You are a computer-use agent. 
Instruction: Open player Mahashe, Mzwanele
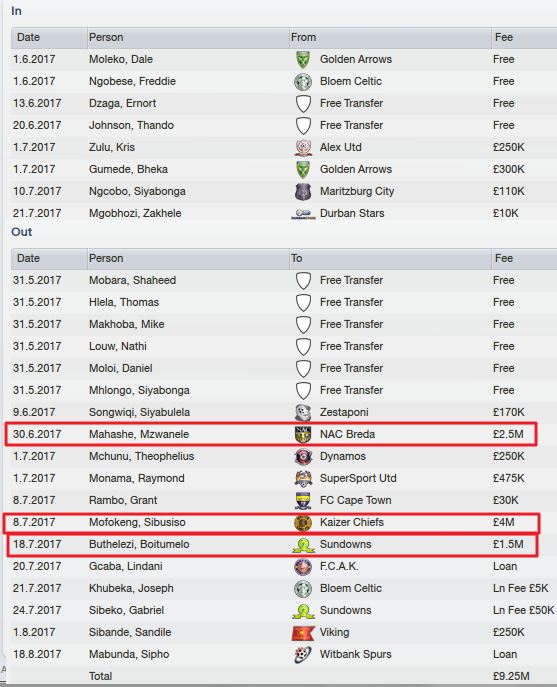[x=139, y=434]
